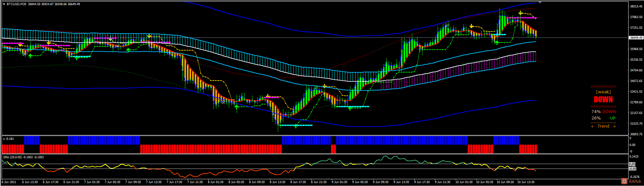The width and height of the screenshot is (644, 186).
Task: Click the 6 Jun 2021 date label
Action: click(x=9, y=182)
